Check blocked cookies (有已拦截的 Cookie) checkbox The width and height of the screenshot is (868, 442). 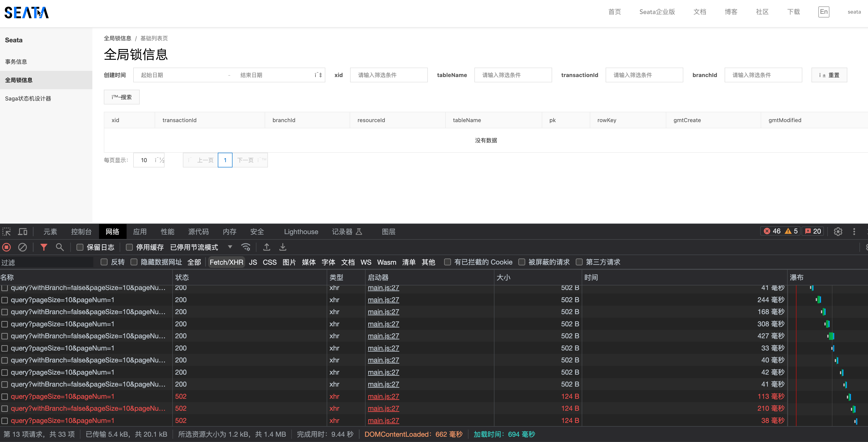click(x=447, y=262)
